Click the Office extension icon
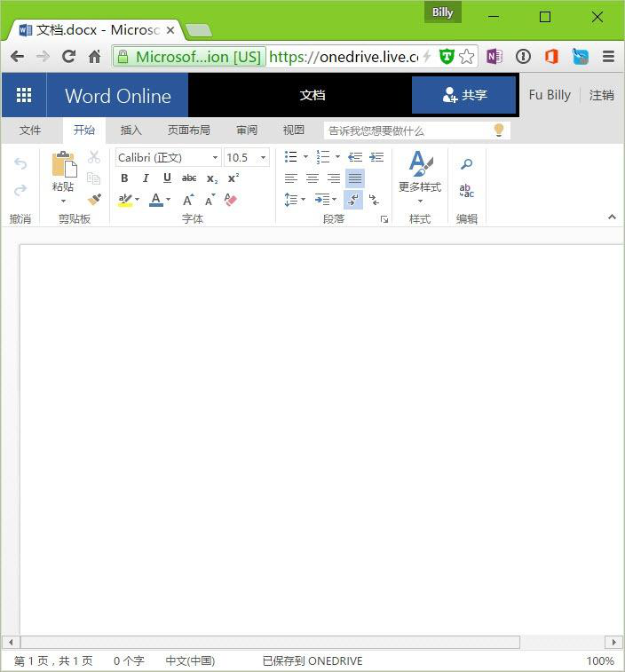This screenshot has height=672, width=625. 551,56
